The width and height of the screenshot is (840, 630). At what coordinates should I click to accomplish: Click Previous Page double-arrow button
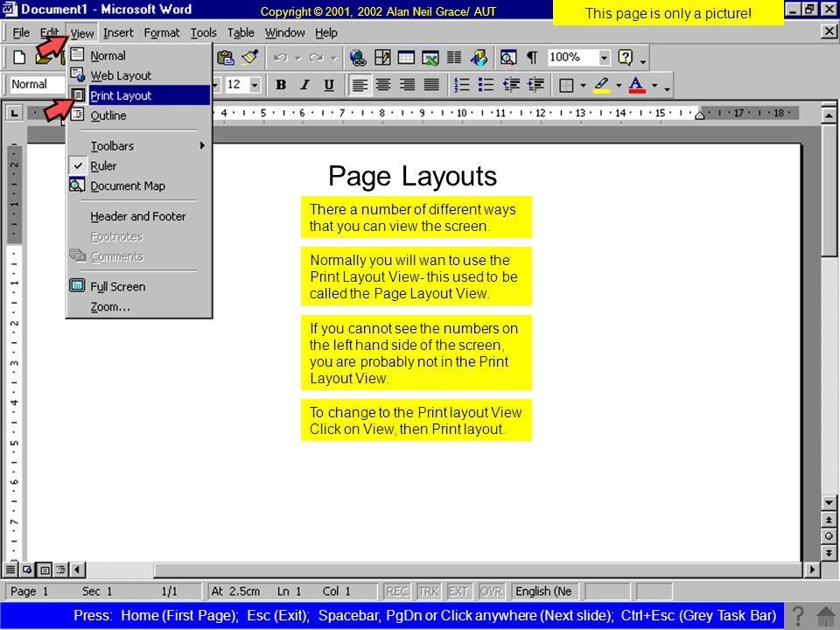829,520
